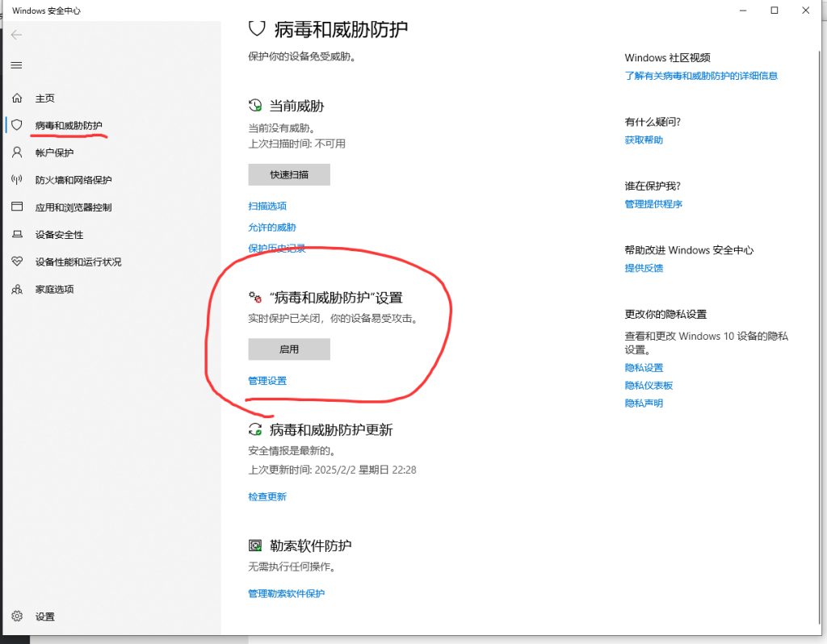This screenshot has width=827, height=644.
Task: Open 防火墙和网络保护 section
Action: click(73, 180)
